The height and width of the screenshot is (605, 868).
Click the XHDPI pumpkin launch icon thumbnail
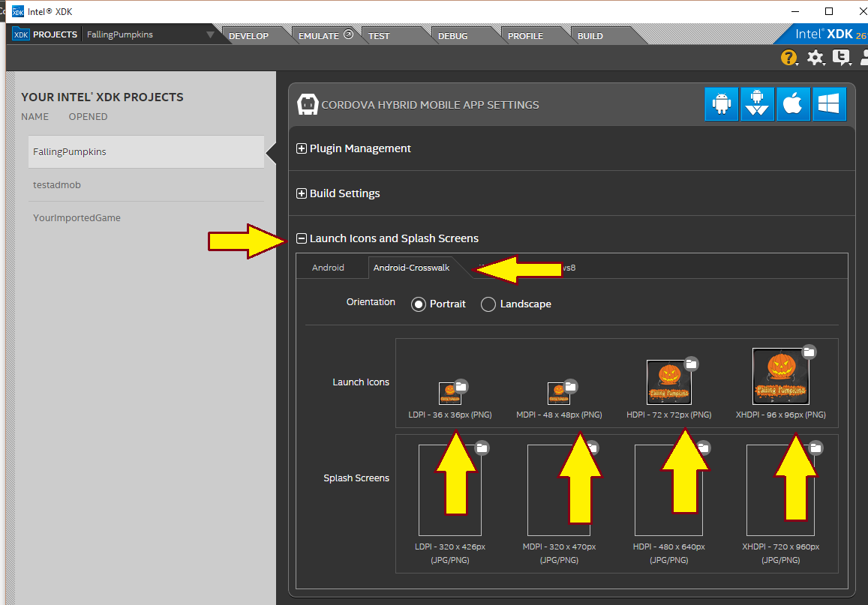(780, 377)
